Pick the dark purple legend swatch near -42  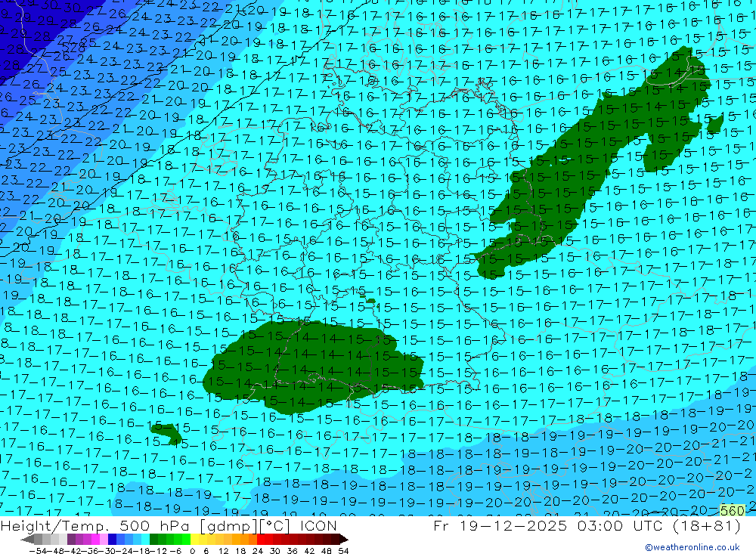[71, 540]
